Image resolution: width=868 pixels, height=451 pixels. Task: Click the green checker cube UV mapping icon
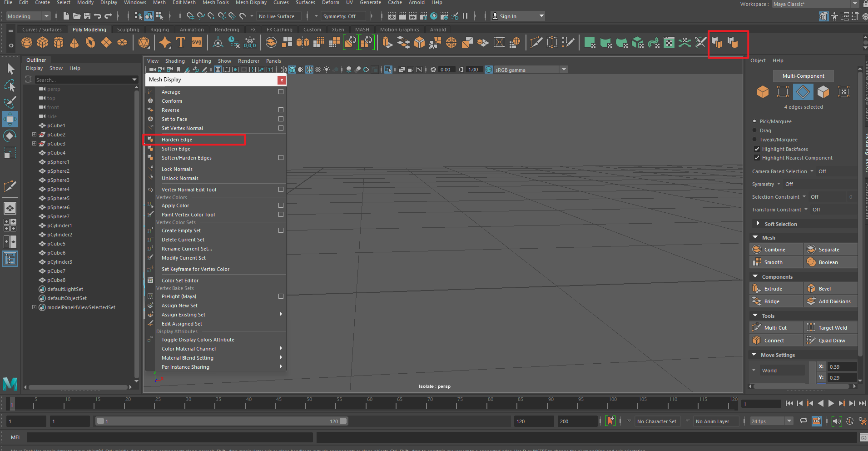(638, 43)
